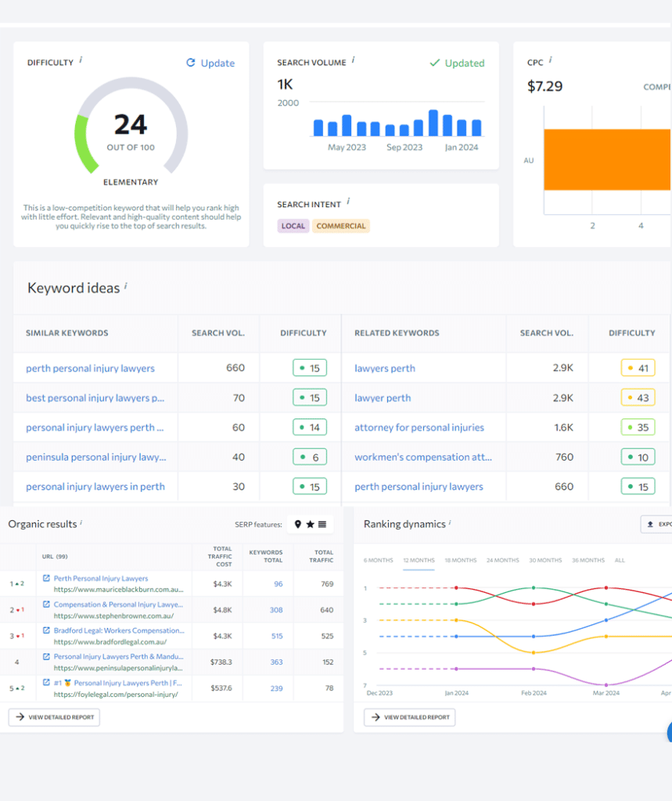Click the external link icon next to Foyle Legal result
Viewport: 672px width, 801px height.
coord(46,682)
